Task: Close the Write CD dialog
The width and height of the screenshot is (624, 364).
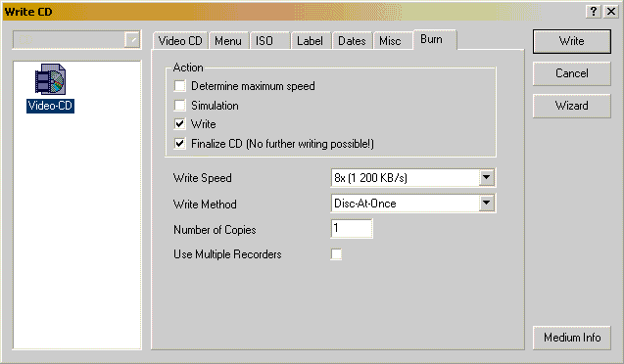Action: point(611,11)
